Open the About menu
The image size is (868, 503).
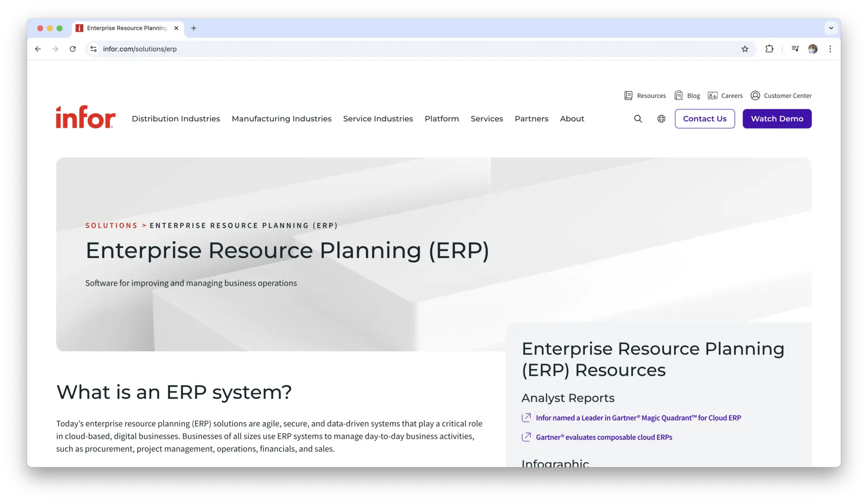click(572, 119)
